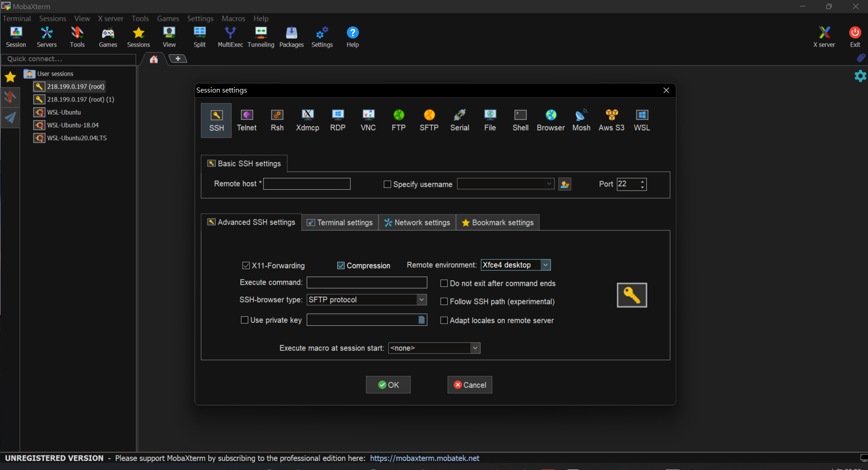
Task: Select the Aws S3 session type
Action: [x=611, y=120]
